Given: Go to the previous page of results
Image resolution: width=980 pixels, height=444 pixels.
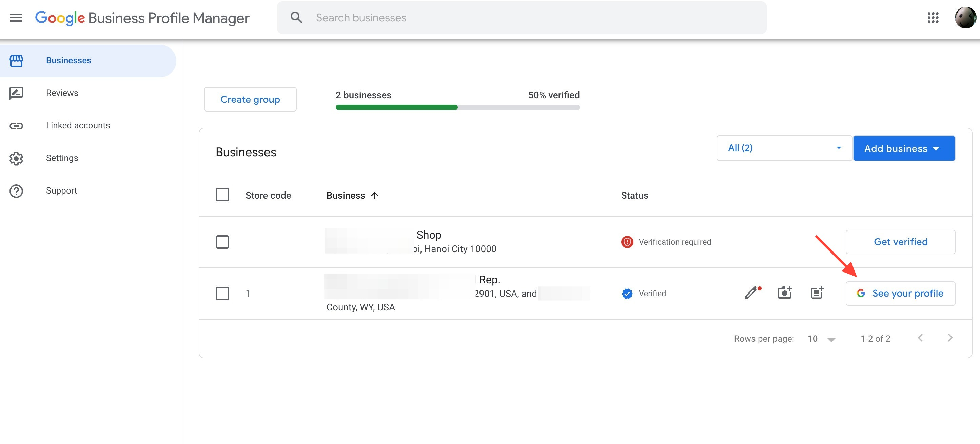Looking at the screenshot, I should click(920, 338).
